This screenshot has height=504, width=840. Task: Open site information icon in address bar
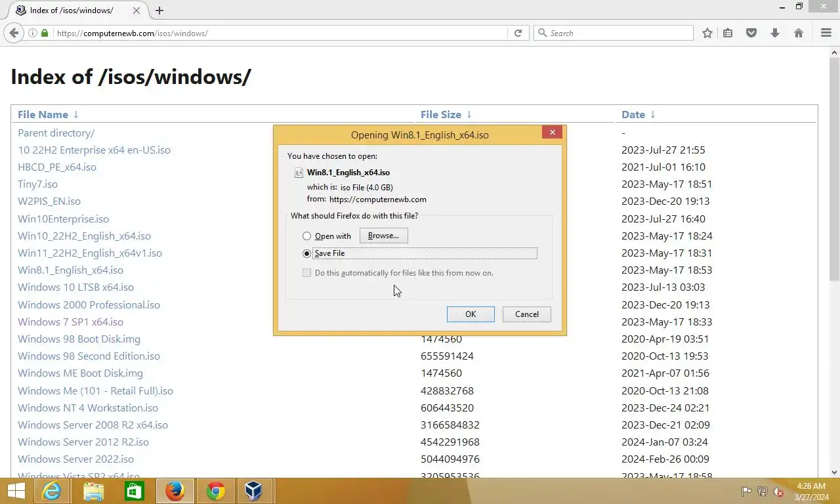pos(32,33)
